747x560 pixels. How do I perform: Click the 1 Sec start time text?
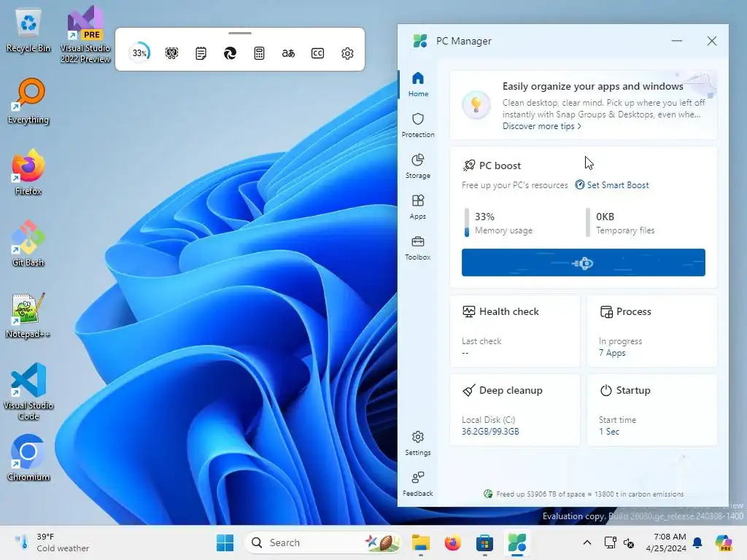pos(609,432)
